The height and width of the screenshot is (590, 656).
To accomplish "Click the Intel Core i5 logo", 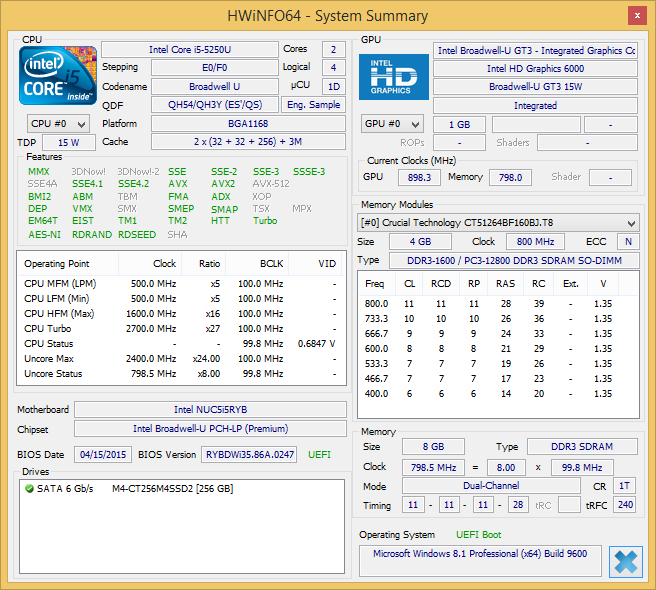I will click(x=59, y=75).
